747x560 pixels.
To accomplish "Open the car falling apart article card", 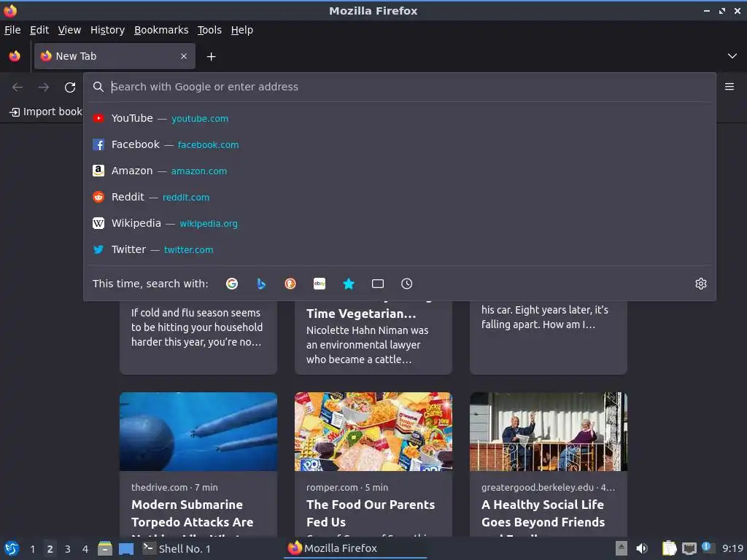I will [549, 337].
